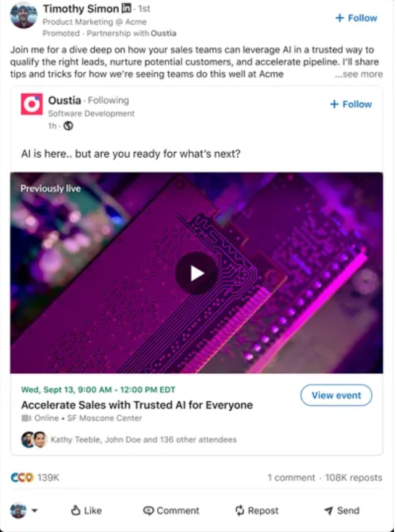Repost this post

[x=256, y=510]
